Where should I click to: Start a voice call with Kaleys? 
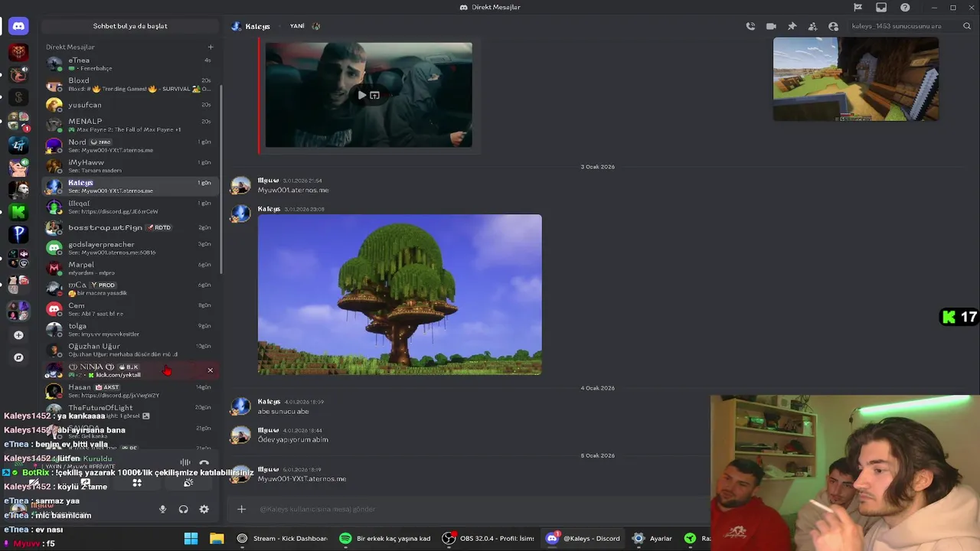tap(750, 26)
